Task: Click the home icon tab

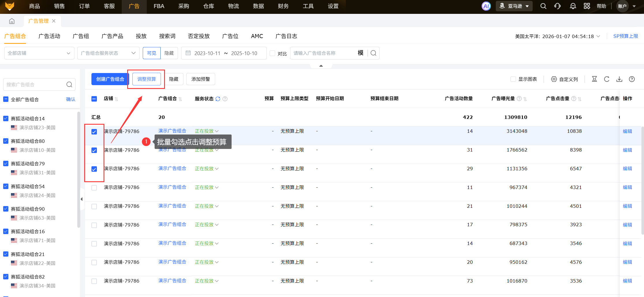Action: click(x=12, y=21)
